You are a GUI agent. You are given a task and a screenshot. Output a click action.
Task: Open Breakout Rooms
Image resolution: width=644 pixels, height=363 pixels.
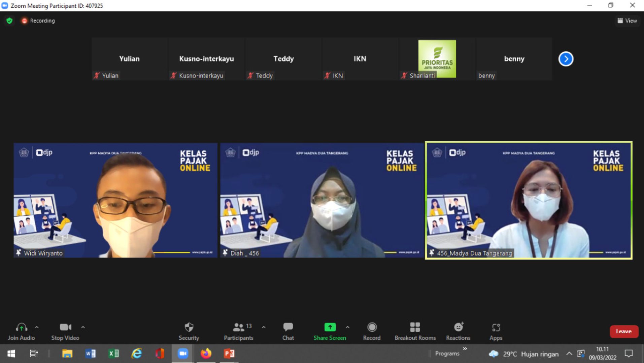click(415, 331)
